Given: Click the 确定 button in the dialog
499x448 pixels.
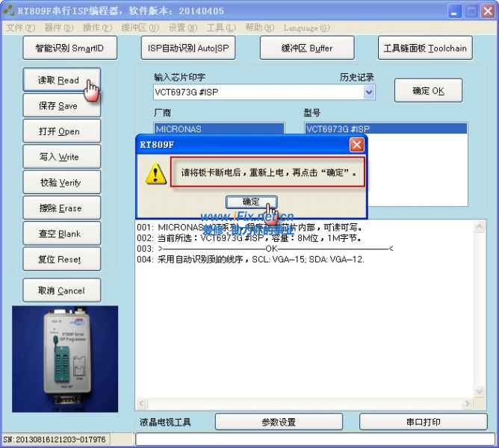Looking at the screenshot, I should click(251, 202).
